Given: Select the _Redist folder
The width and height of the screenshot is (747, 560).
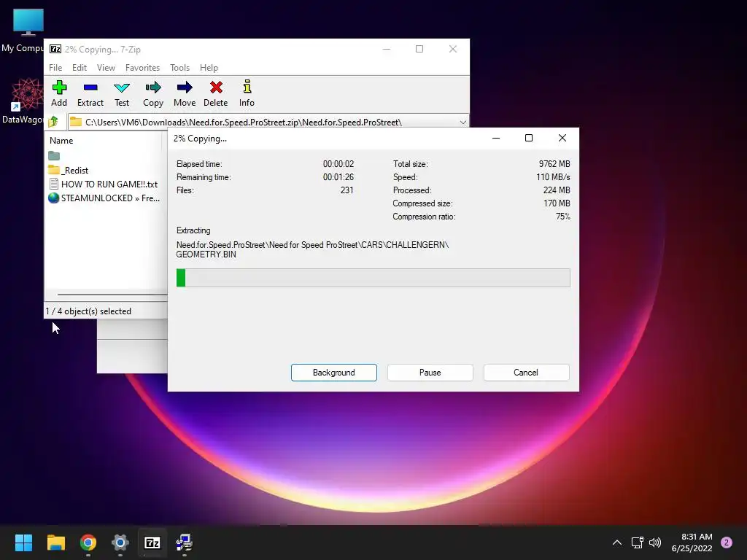Looking at the screenshot, I should [x=68, y=170].
